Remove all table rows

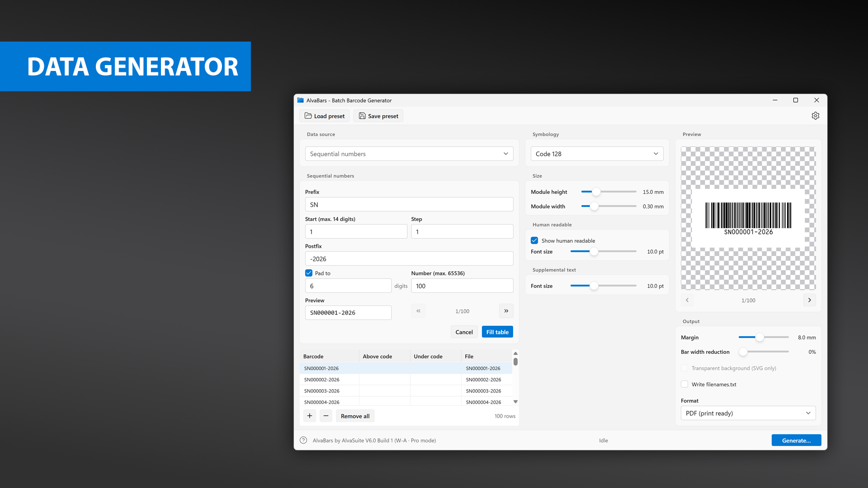tap(355, 416)
